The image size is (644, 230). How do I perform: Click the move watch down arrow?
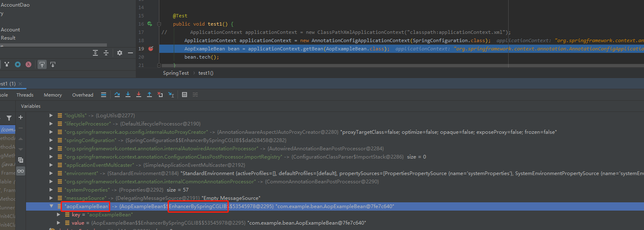(x=21, y=149)
